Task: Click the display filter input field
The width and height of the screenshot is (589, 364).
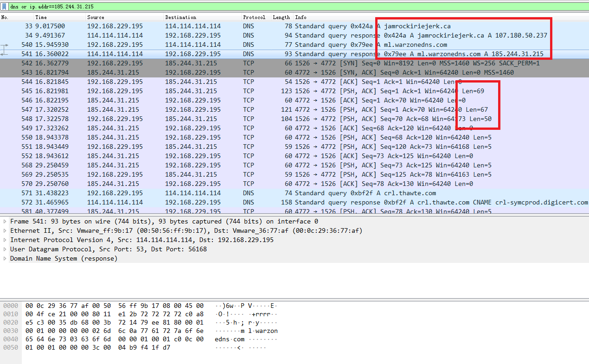Action: [x=298, y=7]
